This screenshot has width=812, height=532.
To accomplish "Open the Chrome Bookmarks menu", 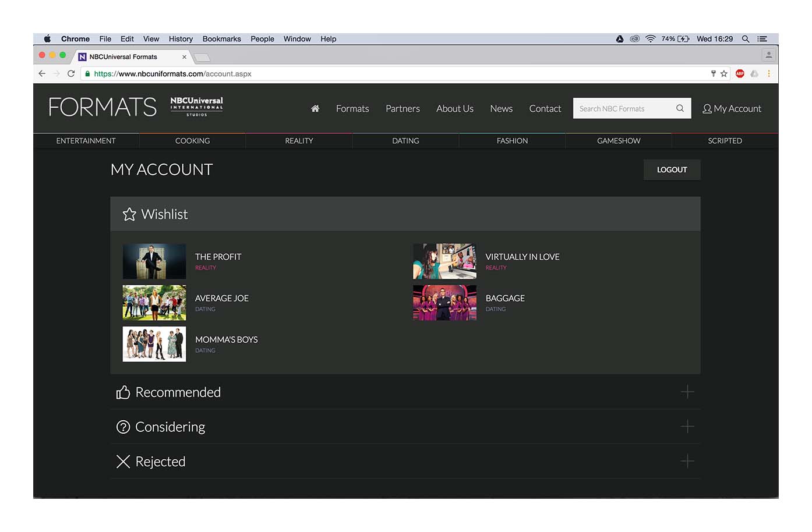I will pos(221,39).
